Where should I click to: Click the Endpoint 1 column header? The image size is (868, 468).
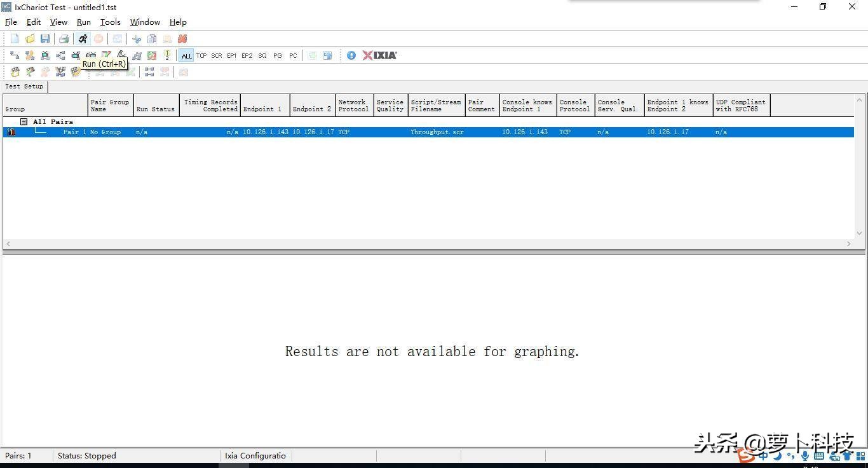[x=264, y=106]
